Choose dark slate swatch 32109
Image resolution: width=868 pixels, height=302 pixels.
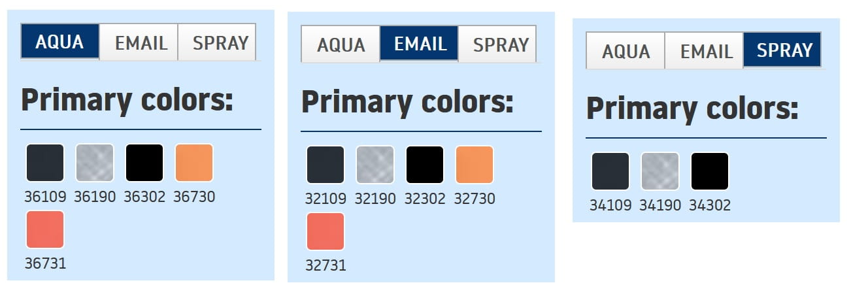325,165
